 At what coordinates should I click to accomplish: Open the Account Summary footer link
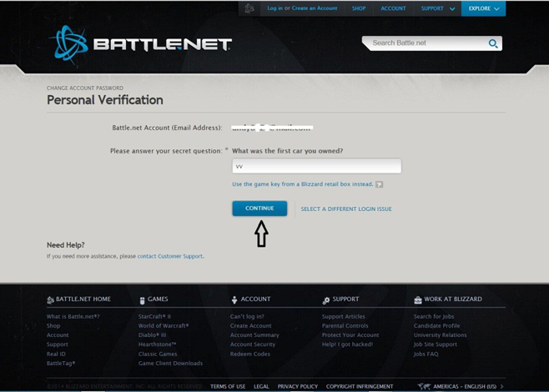254,335
